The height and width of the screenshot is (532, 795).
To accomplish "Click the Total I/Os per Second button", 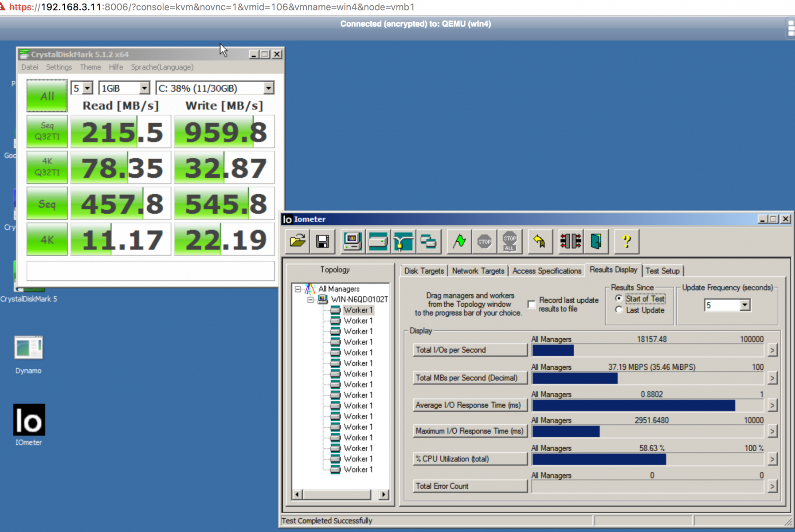I will click(470, 350).
